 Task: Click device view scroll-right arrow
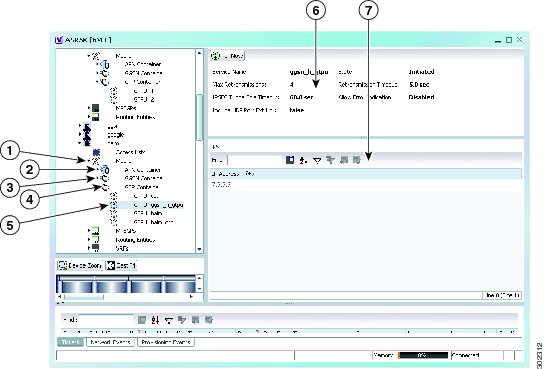[x=191, y=297]
